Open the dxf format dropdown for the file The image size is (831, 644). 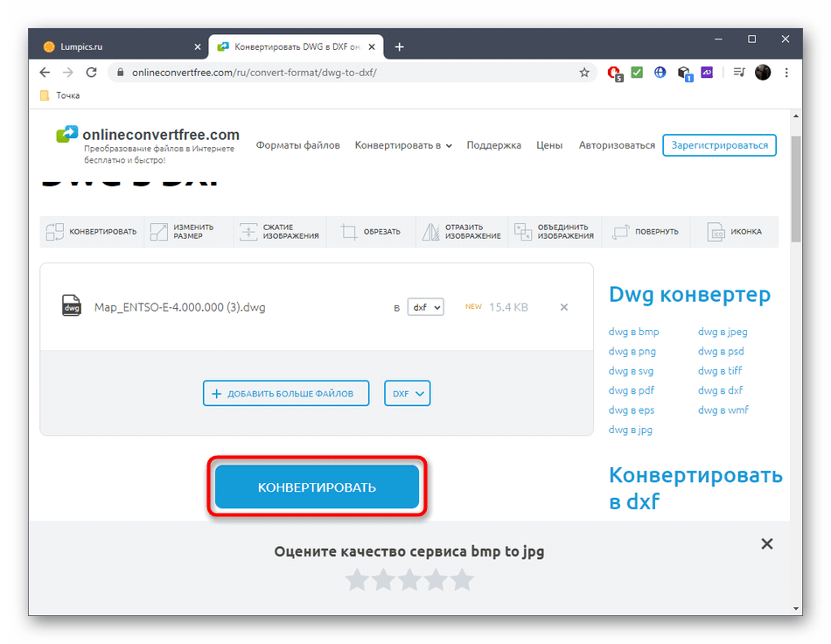426,307
